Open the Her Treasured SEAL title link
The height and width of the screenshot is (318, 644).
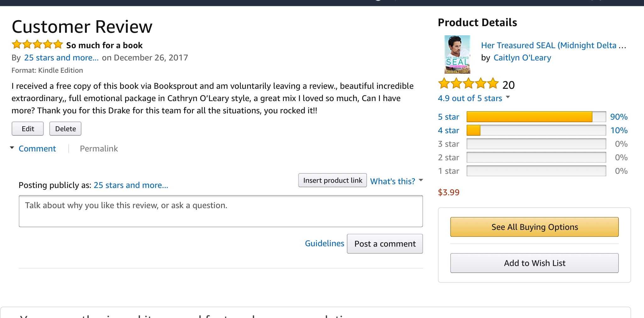coord(553,45)
